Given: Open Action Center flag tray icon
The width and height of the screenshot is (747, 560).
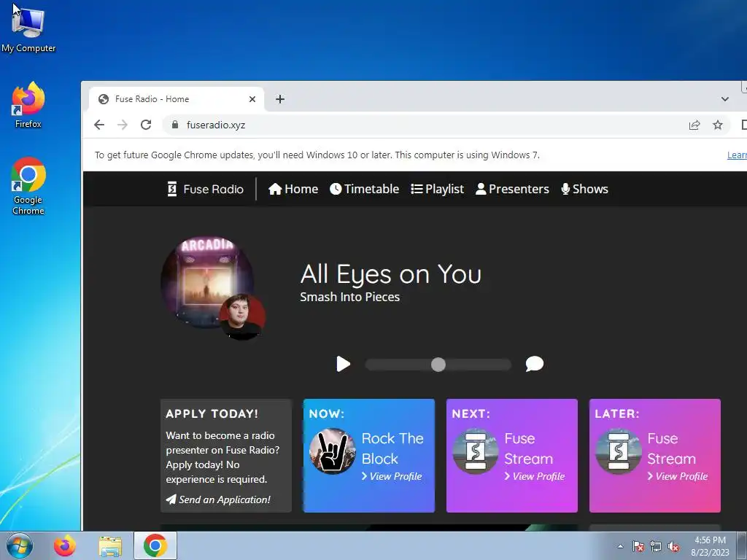Looking at the screenshot, I should coord(638,546).
